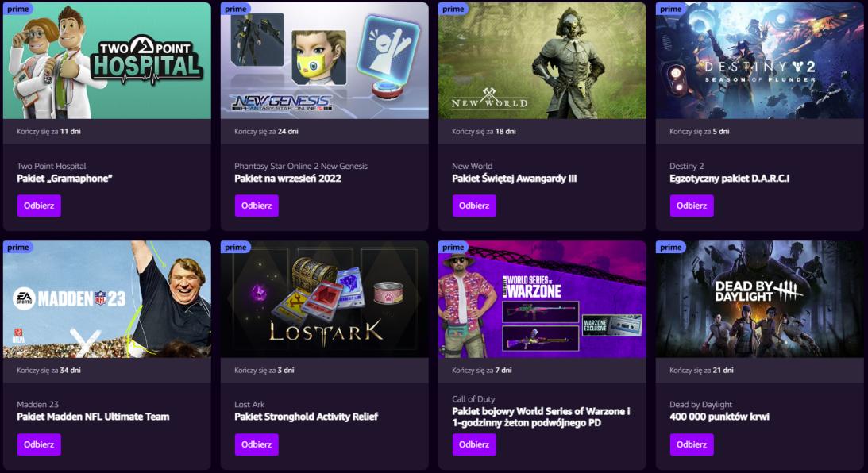
Task: Open the Egzotyczny pakiet D.A.R.C.I title link
Action: (x=730, y=178)
